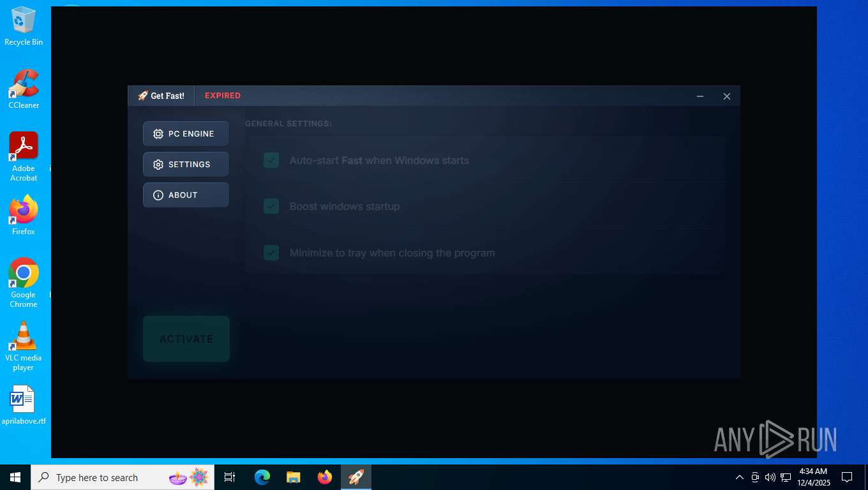Toggle Auto-start Fast when Windows starts checkbox
This screenshot has height=490, width=868.
tap(271, 160)
